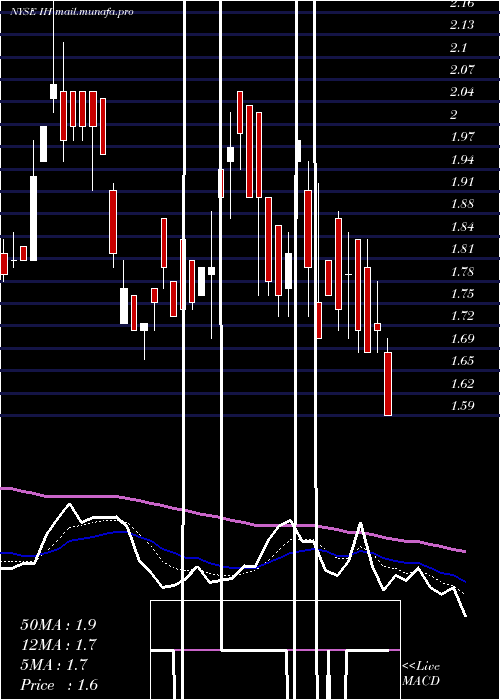
Task: Click the 'NYSE IH mail.munafa.pro' chart title
Action: [72, 12]
